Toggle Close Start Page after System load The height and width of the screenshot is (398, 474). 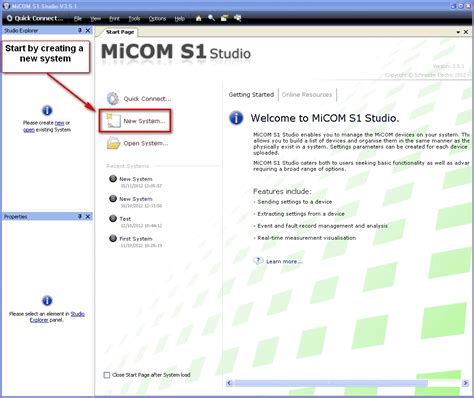click(107, 375)
